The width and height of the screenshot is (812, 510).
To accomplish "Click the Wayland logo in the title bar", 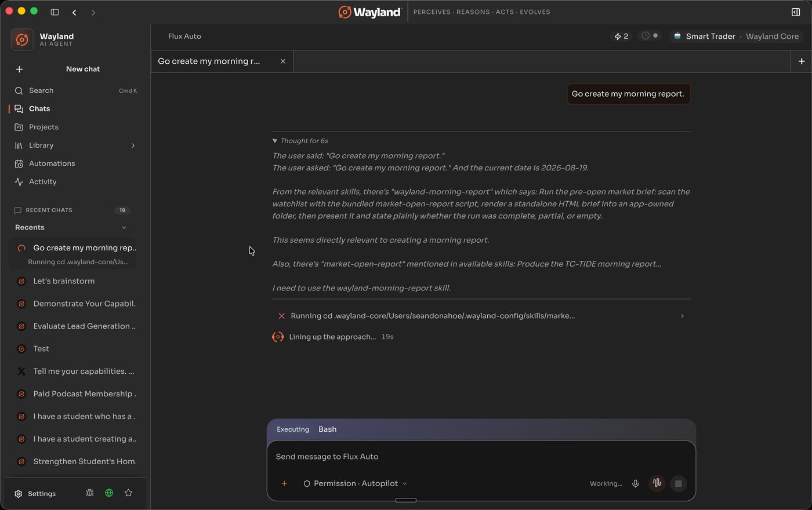I will coord(369,12).
